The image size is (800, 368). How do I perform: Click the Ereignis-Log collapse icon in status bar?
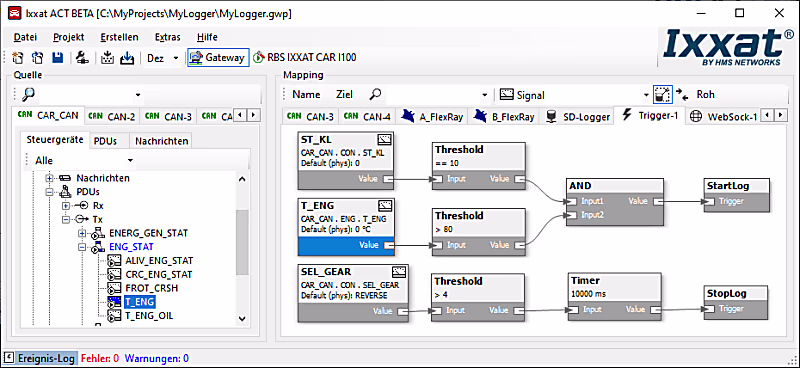[x=8, y=358]
